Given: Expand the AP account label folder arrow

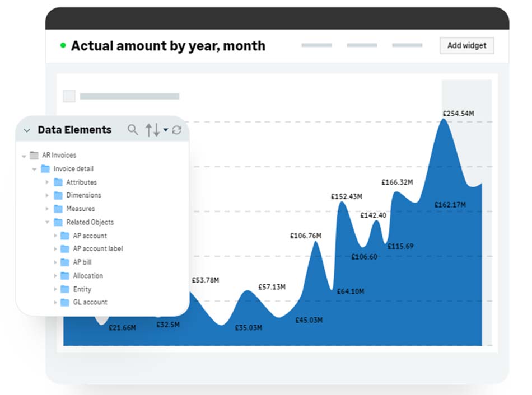Looking at the screenshot, I should (55, 249).
